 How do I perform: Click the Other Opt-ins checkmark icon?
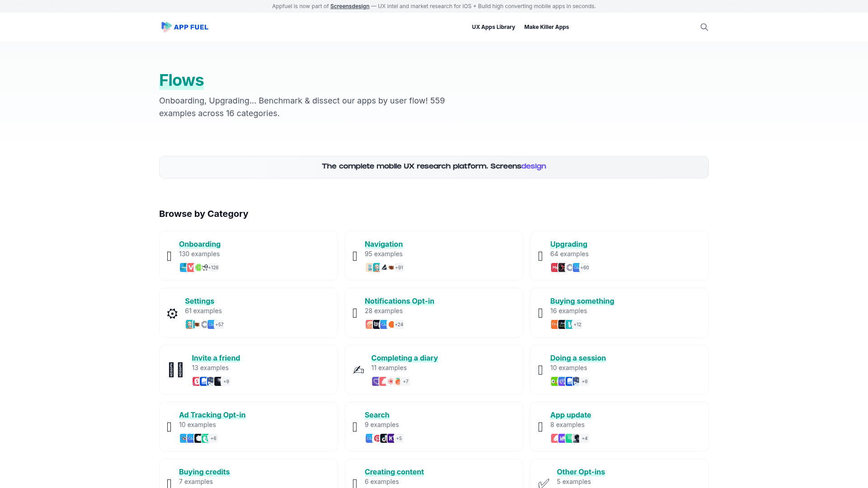[x=544, y=483]
